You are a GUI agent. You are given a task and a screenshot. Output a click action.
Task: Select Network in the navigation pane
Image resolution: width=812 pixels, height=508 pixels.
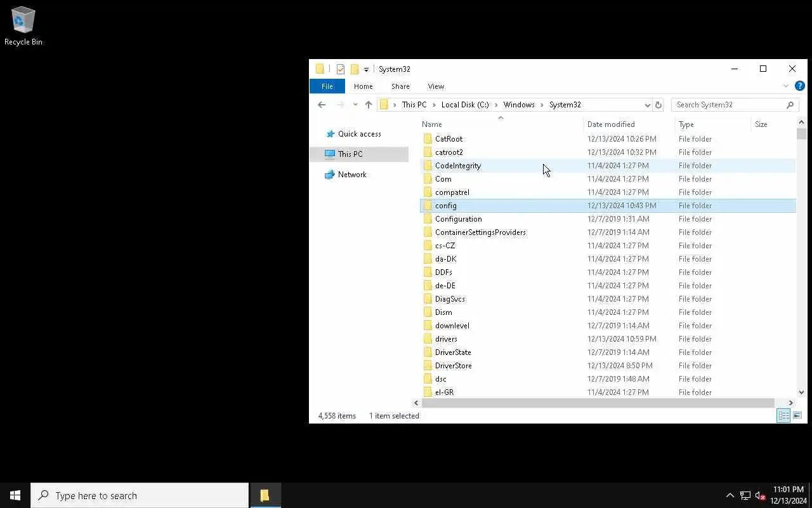[x=352, y=175]
